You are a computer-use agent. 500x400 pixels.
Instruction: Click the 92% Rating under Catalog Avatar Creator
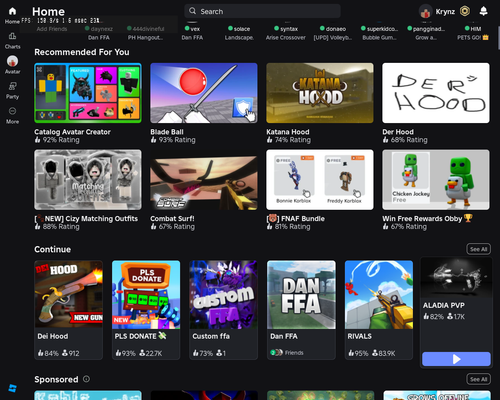[x=57, y=140]
